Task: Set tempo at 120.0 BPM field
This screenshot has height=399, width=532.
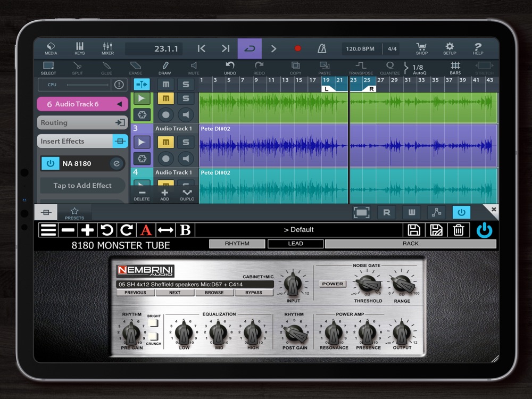Action: 360,48
